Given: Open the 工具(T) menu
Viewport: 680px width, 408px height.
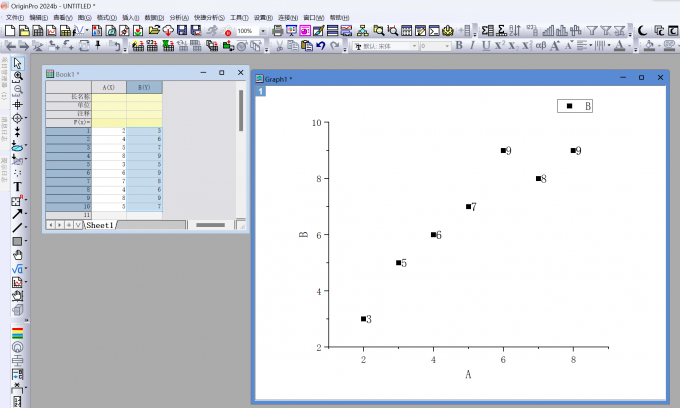Looking at the screenshot, I should 239,17.
